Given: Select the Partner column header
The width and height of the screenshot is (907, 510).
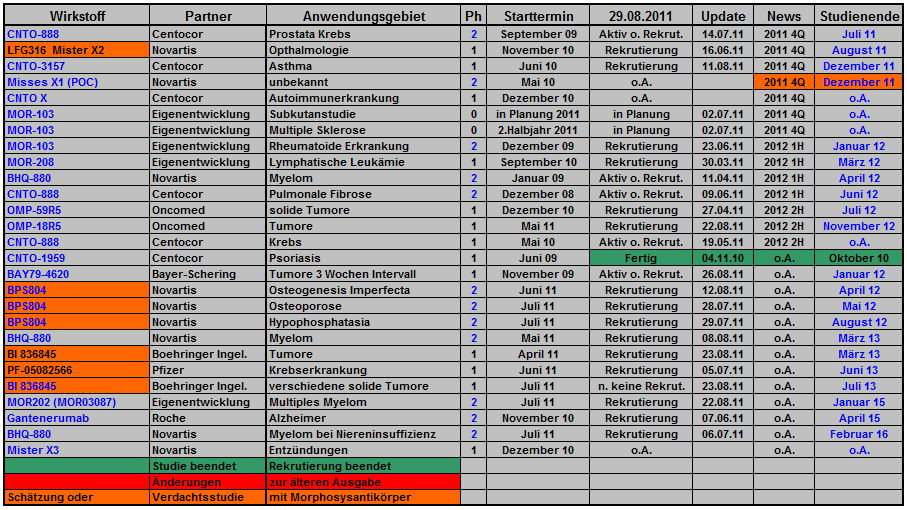Looking at the screenshot, I should 208,16.
